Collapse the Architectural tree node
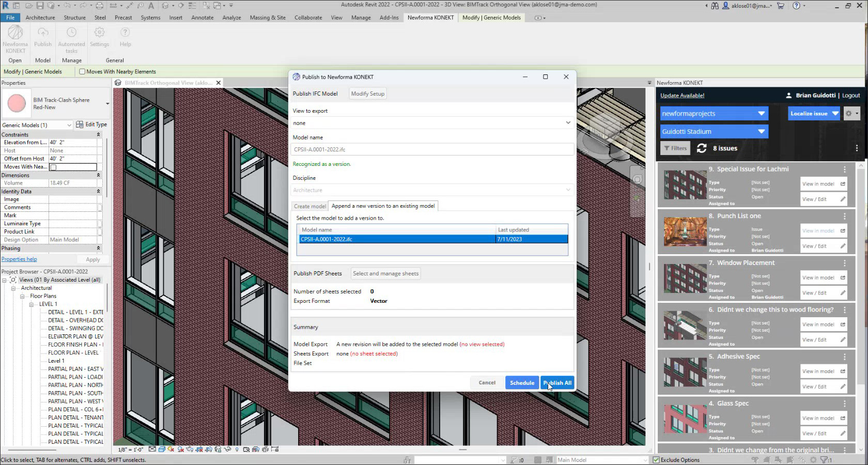The height and width of the screenshot is (465, 868). pyautogui.click(x=13, y=288)
